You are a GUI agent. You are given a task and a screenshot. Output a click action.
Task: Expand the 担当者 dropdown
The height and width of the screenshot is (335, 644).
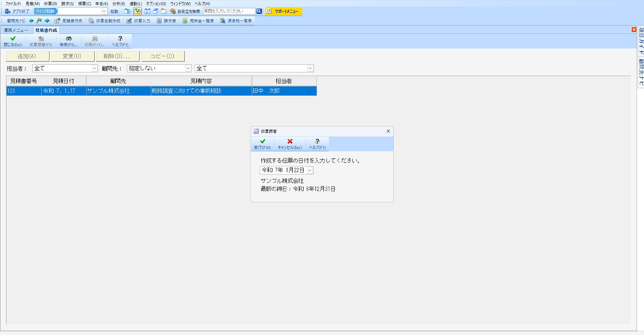[x=94, y=68]
